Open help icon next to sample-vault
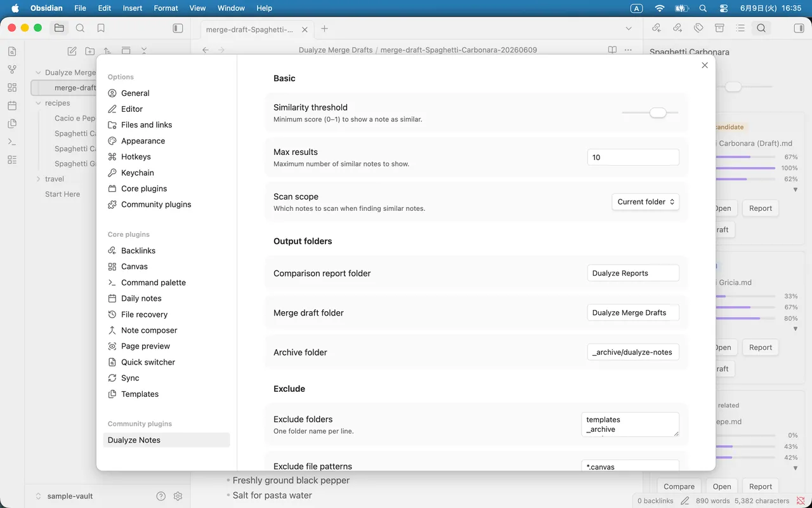The width and height of the screenshot is (812, 508). pos(161,496)
